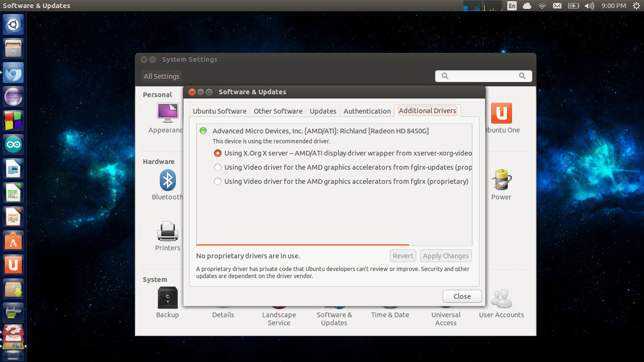The width and height of the screenshot is (644, 362).
Task: Select the fglrx (proprietary) driver option
Action: tap(218, 181)
